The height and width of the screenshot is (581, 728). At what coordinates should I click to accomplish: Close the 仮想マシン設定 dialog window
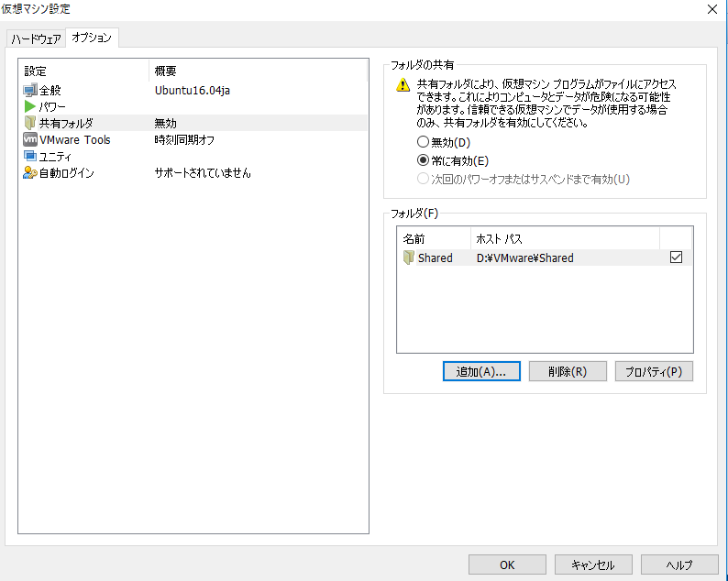(712, 9)
